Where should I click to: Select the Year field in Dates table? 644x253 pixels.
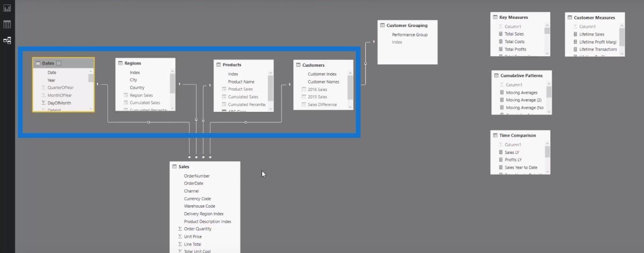coord(51,80)
